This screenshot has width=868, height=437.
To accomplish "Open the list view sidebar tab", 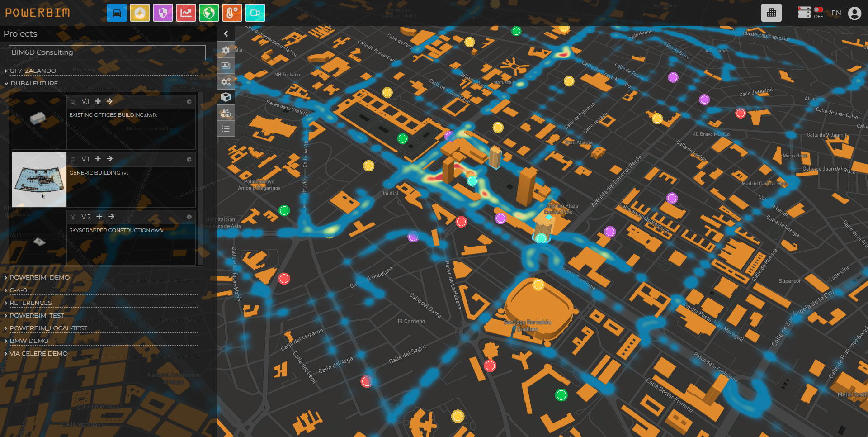I will [226, 129].
